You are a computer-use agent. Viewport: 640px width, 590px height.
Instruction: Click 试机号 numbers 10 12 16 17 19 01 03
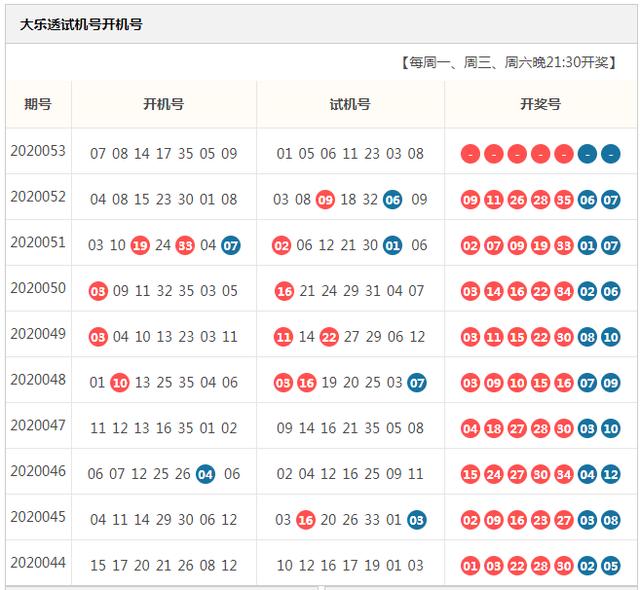[350, 565]
